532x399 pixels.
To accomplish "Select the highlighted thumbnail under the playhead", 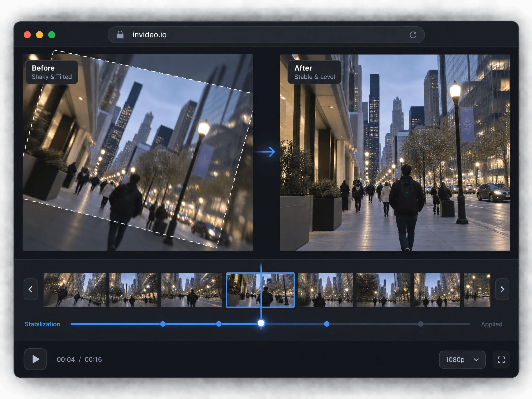I will pyautogui.click(x=260, y=290).
